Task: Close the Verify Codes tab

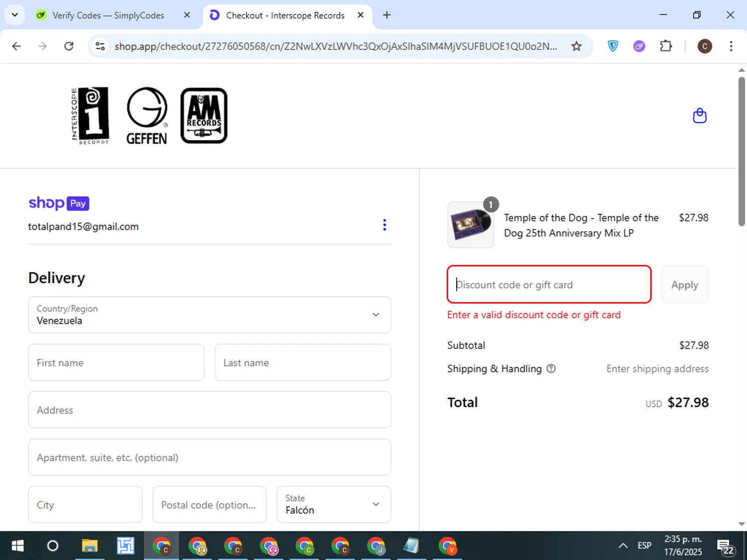Action: (x=187, y=15)
